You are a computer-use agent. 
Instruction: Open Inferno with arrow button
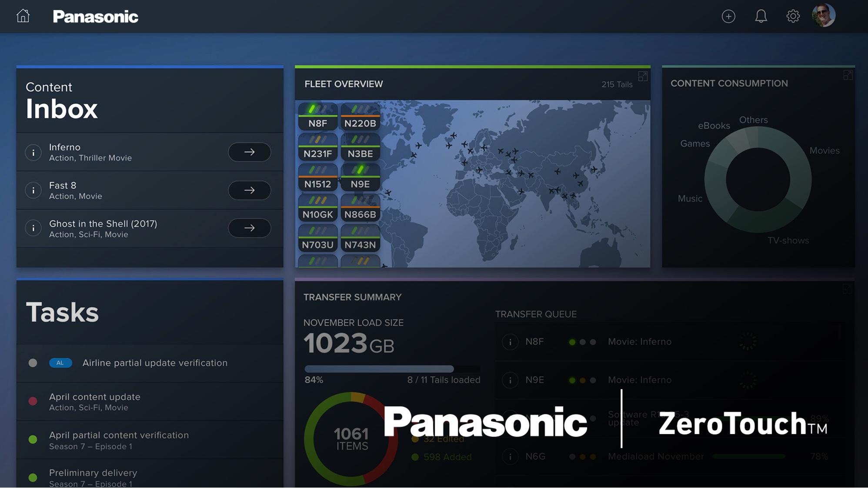249,152
